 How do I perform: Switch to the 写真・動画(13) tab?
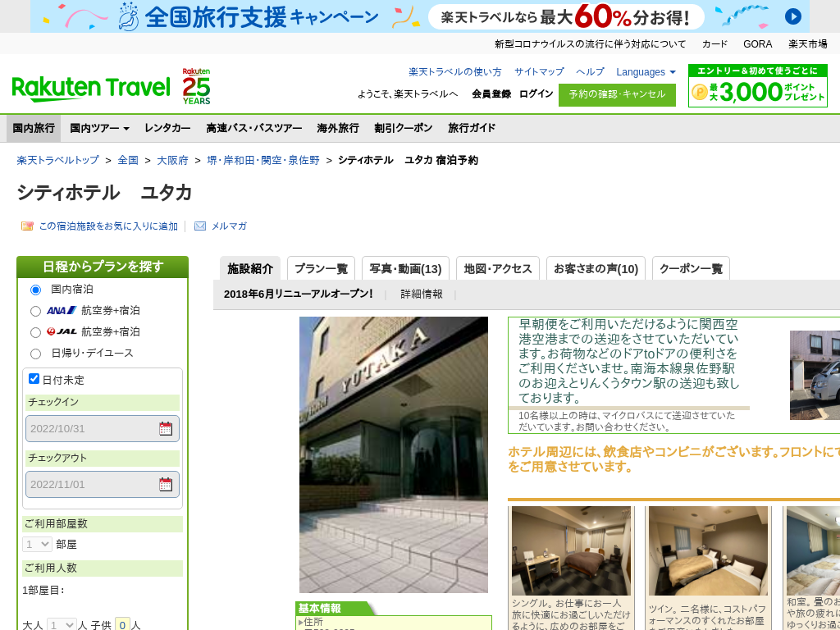pos(405,268)
